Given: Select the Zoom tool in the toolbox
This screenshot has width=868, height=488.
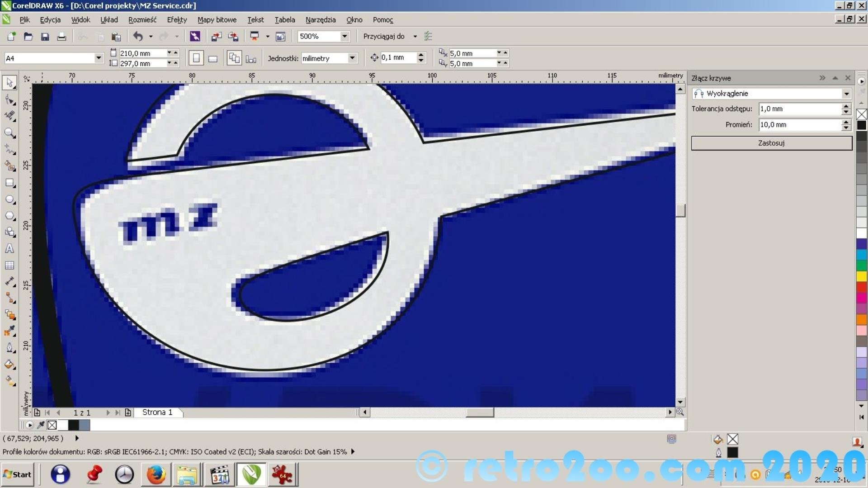Looking at the screenshot, I should click(x=9, y=133).
